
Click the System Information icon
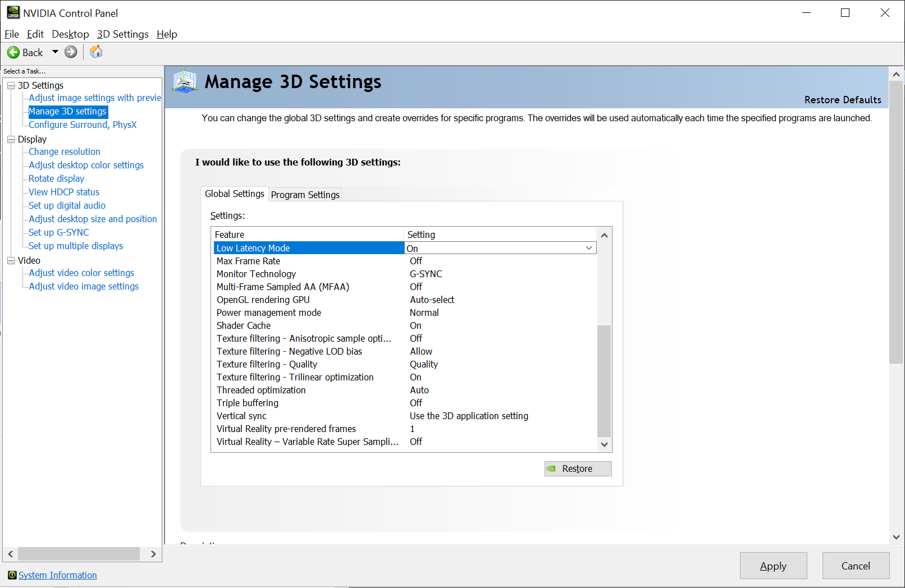click(x=12, y=575)
